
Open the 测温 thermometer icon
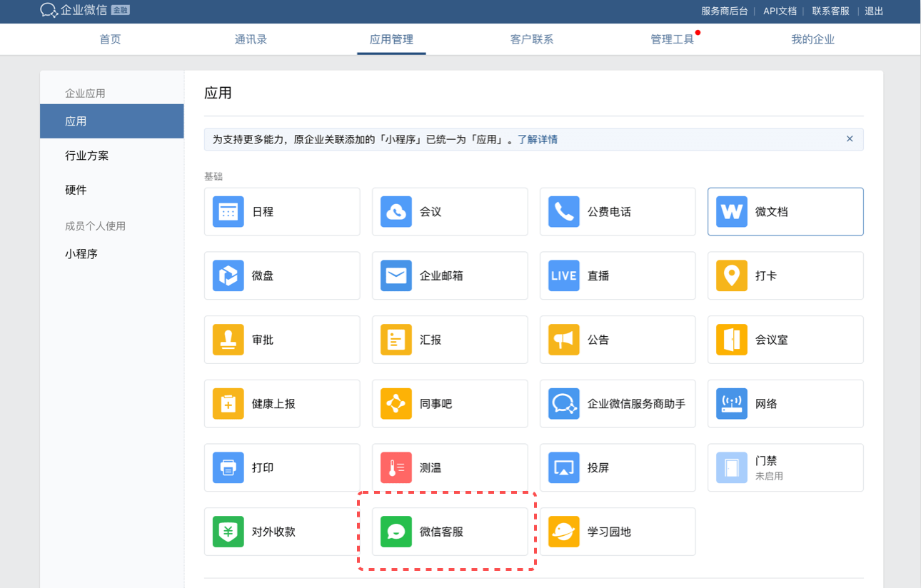pyautogui.click(x=396, y=468)
